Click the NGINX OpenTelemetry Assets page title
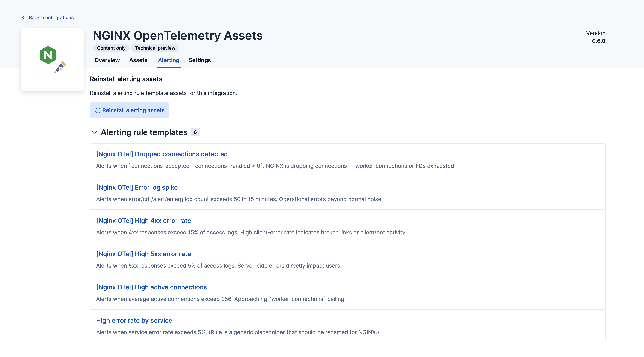 coord(178,35)
